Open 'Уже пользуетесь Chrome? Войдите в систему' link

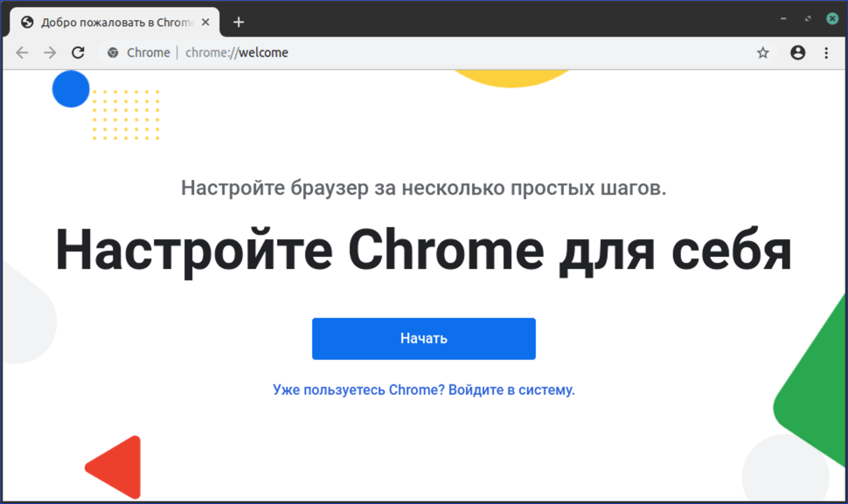point(423,390)
